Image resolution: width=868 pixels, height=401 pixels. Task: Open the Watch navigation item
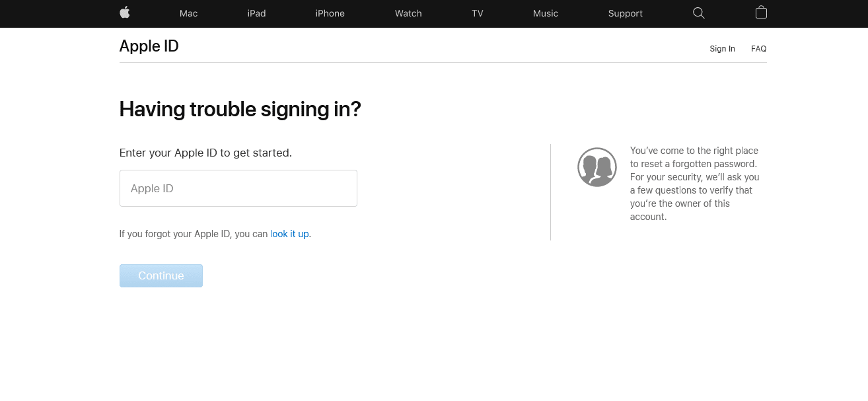408,13
